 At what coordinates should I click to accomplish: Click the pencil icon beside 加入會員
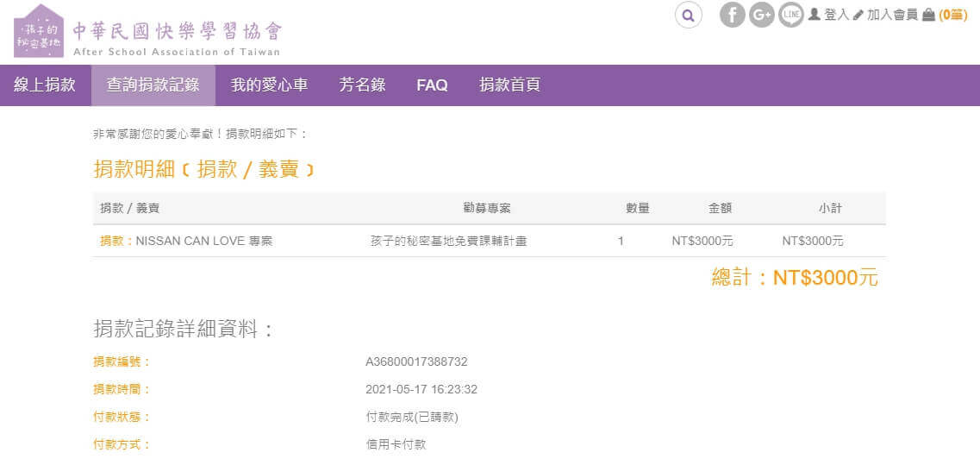[858, 15]
